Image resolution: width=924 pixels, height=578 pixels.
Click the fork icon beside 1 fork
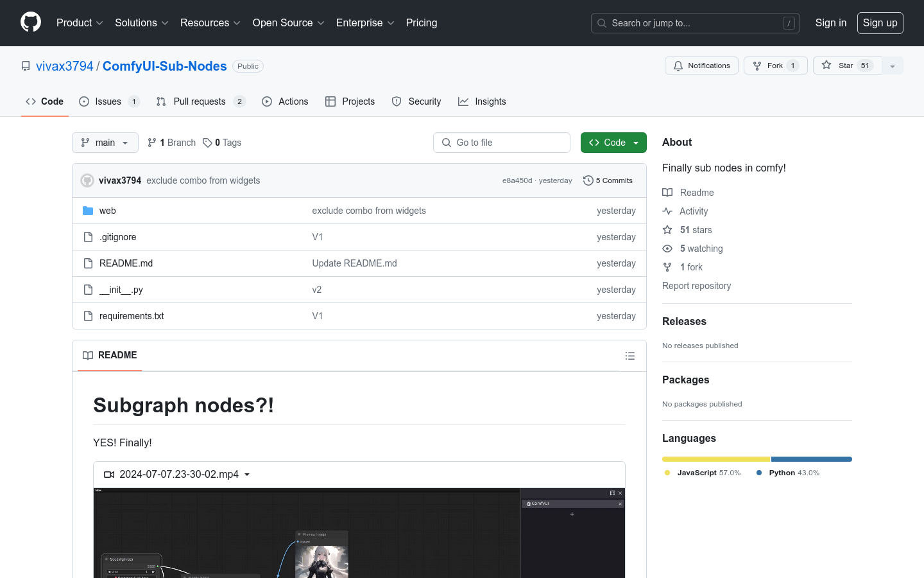pos(667,267)
